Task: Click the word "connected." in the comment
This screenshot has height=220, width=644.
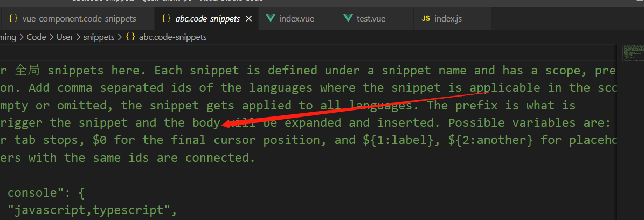Action: pos(220,157)
